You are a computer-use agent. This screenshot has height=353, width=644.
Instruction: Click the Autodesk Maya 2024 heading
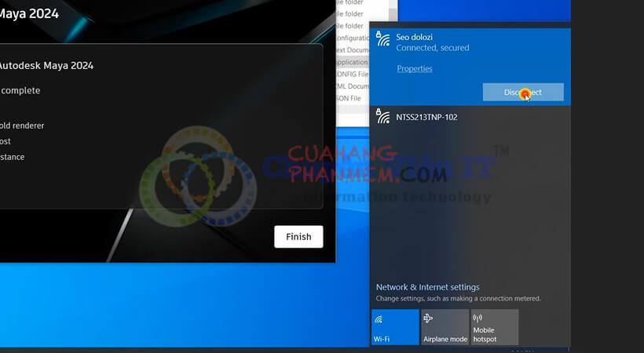[46, 66]
